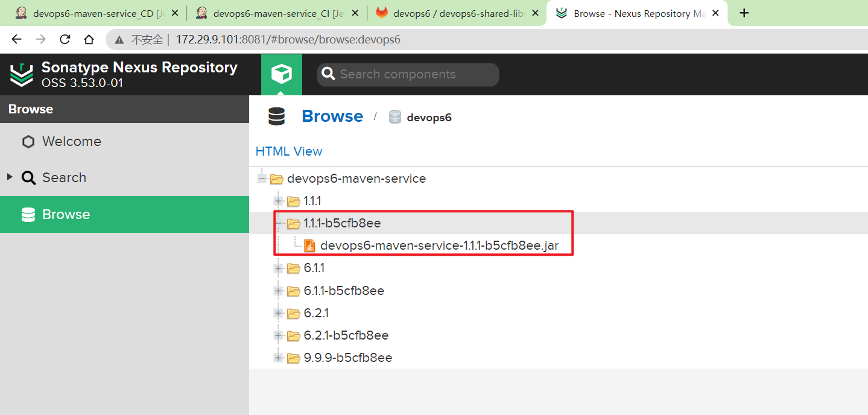Click the Browse database icon in the sidebar
Viewport: 868px width, 415px height.
click(28, 215)
